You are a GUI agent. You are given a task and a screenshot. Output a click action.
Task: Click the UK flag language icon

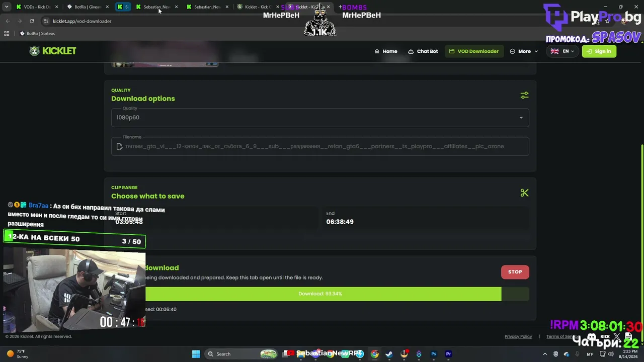pos(554,51)
